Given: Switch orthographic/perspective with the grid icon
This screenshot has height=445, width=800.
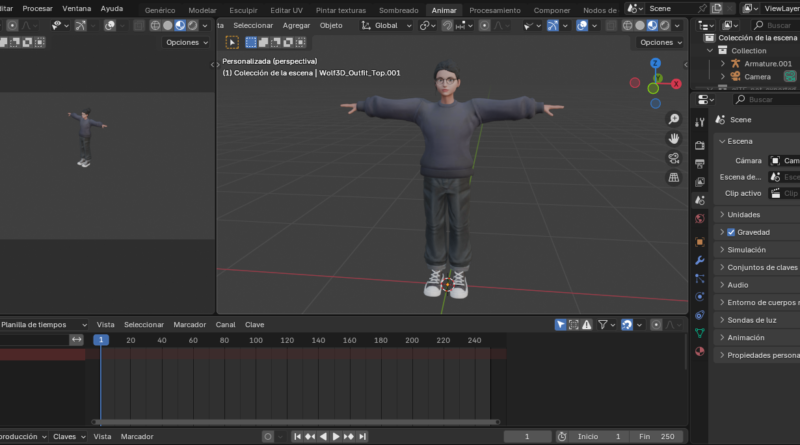Looking at the screenshot, I should pyautogui.click(x=674, y=178).
